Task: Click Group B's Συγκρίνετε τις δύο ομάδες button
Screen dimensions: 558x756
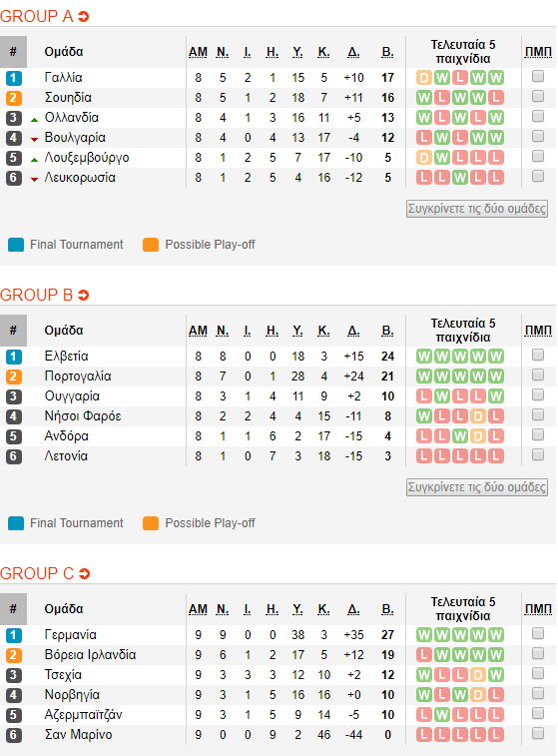Action: click(476, 487)
